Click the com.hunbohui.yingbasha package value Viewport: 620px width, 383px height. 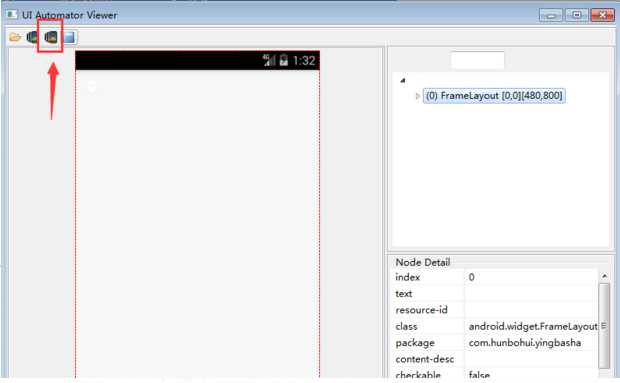(525, 343)
